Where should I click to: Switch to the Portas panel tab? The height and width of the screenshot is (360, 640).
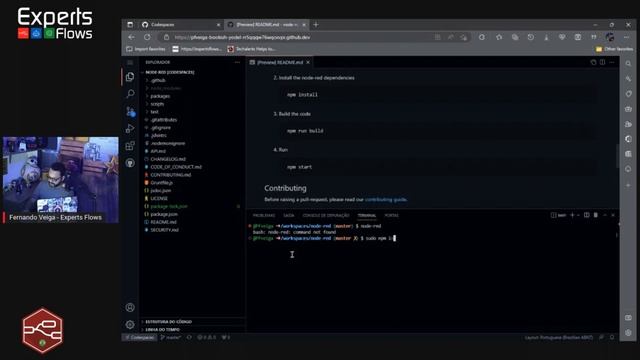391,215
